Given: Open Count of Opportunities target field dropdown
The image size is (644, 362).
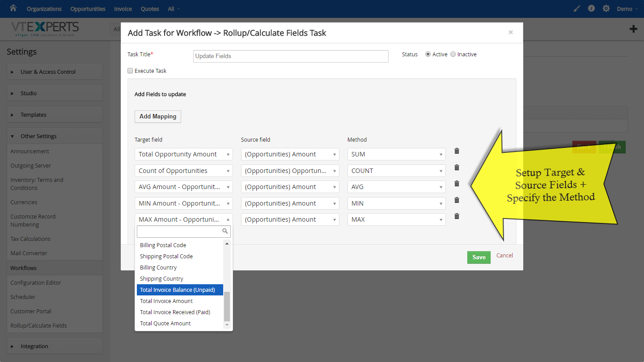Looking at the screenshot, I should click(x=184, y=171).
